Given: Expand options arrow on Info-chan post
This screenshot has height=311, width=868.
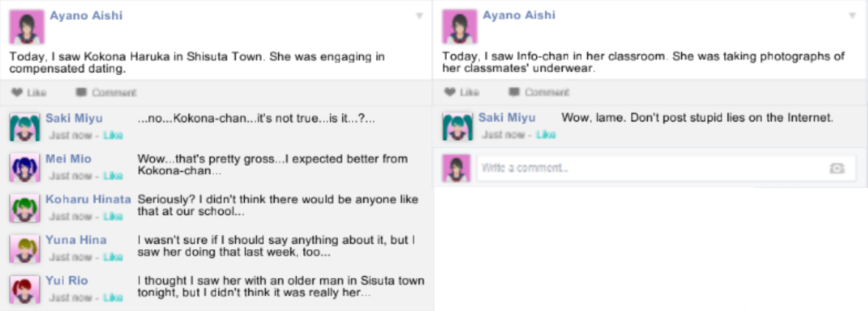Looking at the screenshot, I should (x=853, y=15).
